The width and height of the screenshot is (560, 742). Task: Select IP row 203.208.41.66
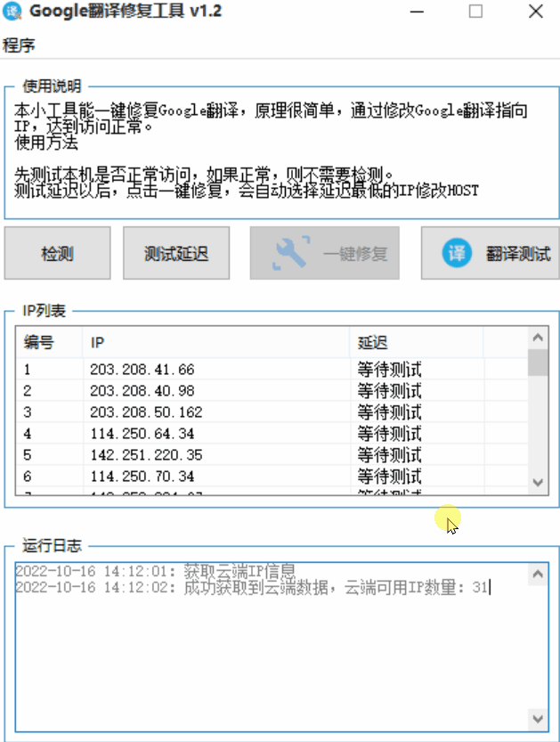272,369
